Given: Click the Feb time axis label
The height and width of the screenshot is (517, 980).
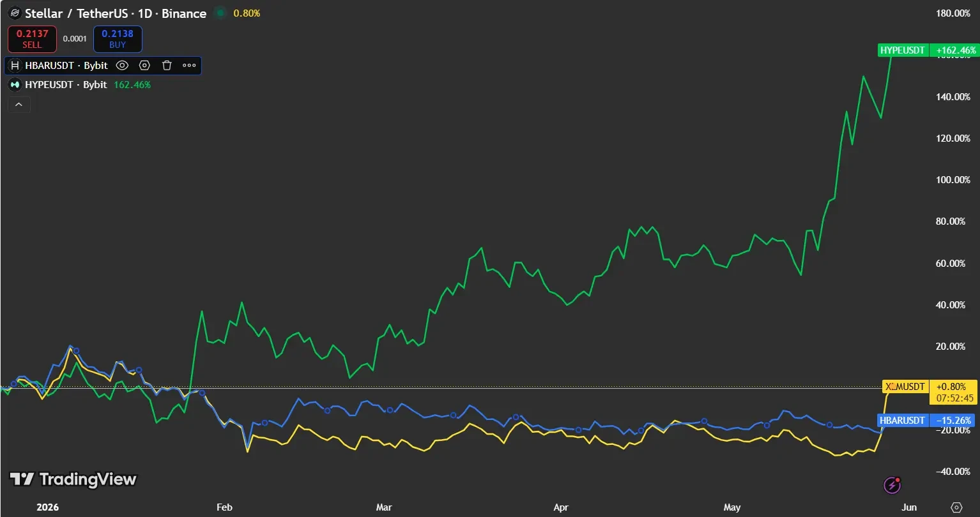Looking at the screenshot, I should 224,507.
